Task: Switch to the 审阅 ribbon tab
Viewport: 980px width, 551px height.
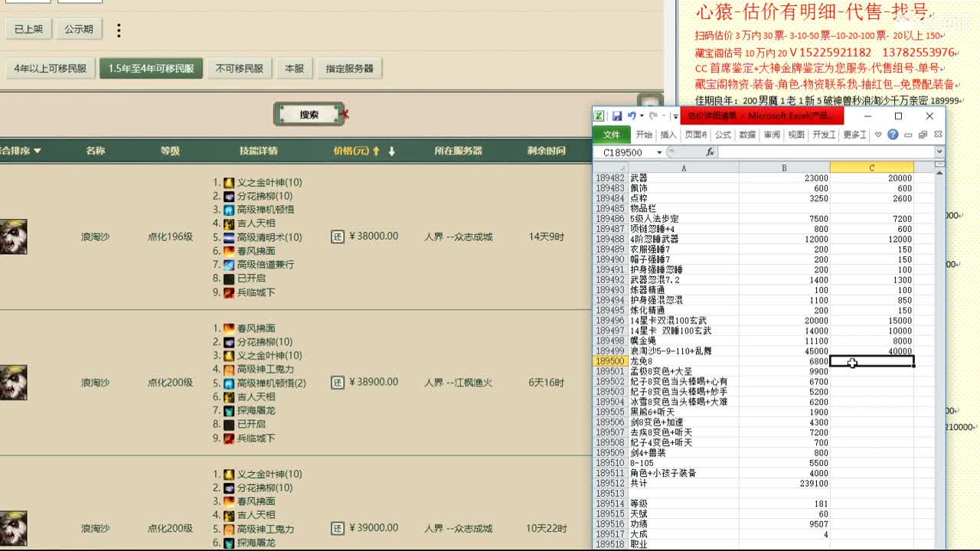Action: [x=772, y=135]
